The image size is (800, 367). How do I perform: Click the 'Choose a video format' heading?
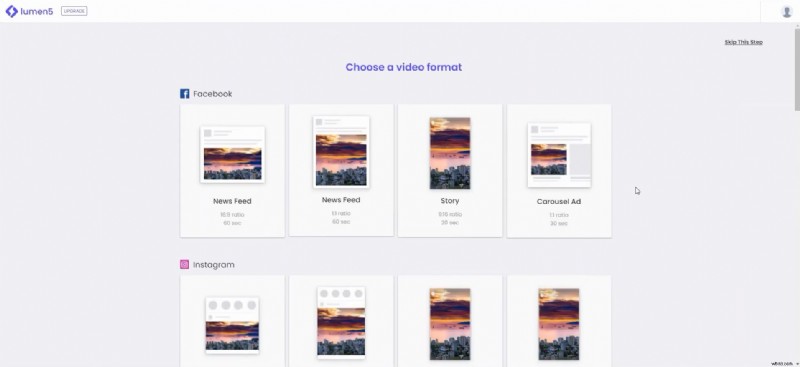(x=404, y=67)
